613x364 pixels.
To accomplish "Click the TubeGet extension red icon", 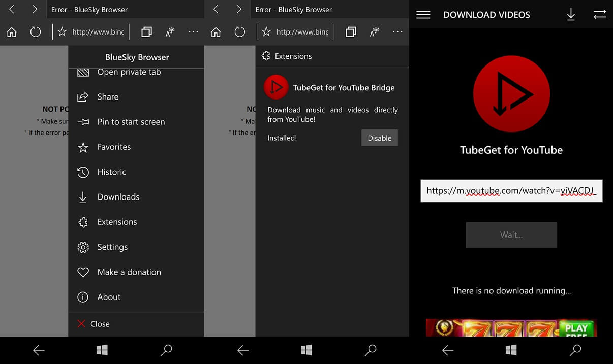I will 276,88.
